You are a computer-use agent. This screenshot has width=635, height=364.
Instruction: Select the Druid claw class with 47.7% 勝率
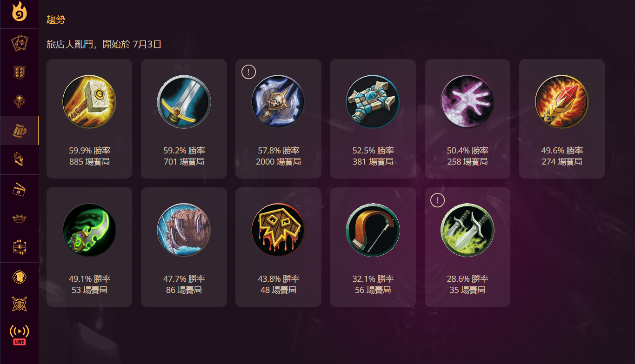click(x=184, y=247)
